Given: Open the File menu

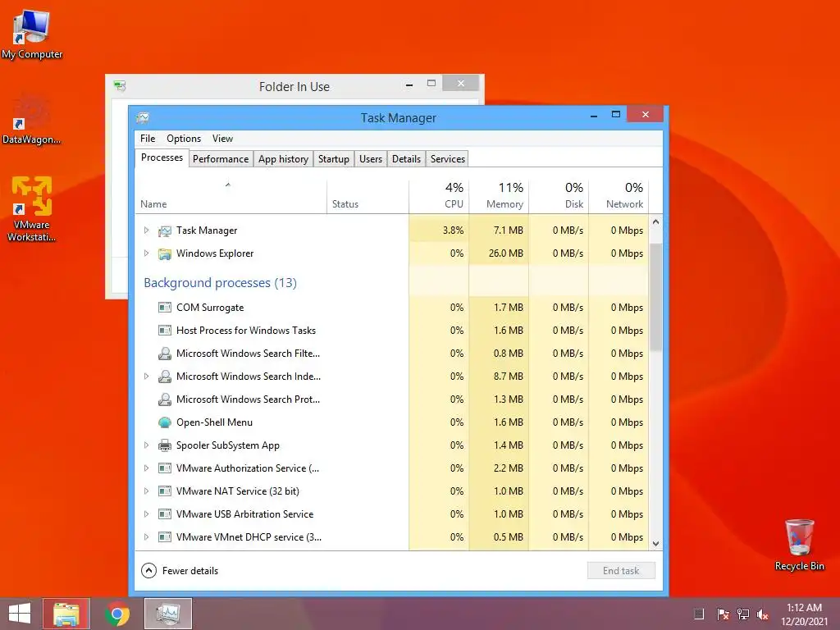Looking at the screenshot, I should click(x=148, y=139).
